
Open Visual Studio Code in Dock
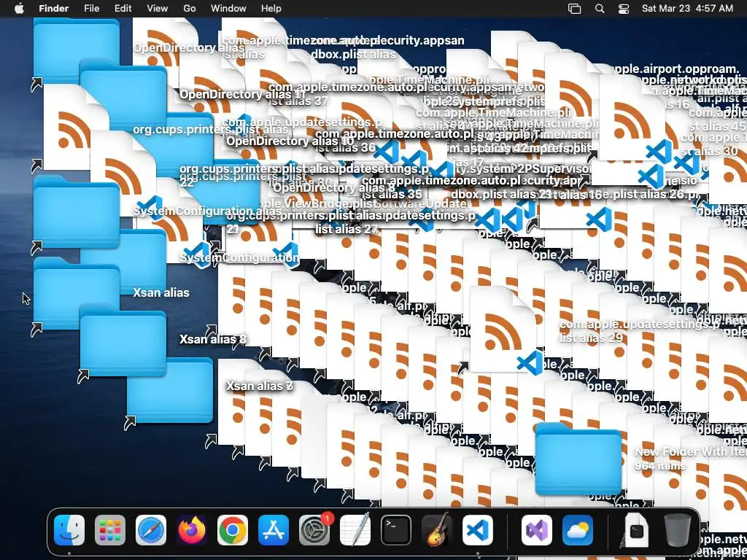(478, 530)
